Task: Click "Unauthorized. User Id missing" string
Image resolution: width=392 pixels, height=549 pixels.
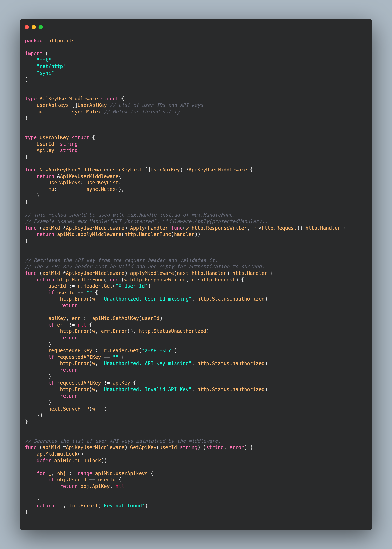Action: click(146, 299)
